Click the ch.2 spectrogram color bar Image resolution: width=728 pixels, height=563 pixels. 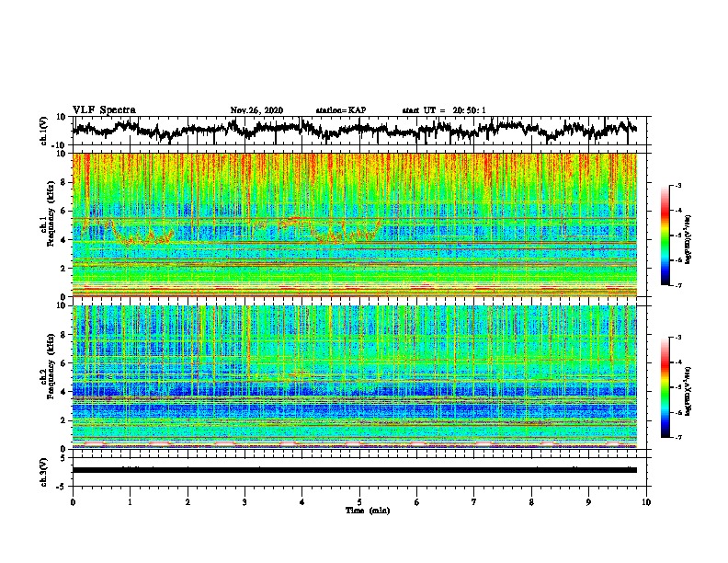click(665, 387)
